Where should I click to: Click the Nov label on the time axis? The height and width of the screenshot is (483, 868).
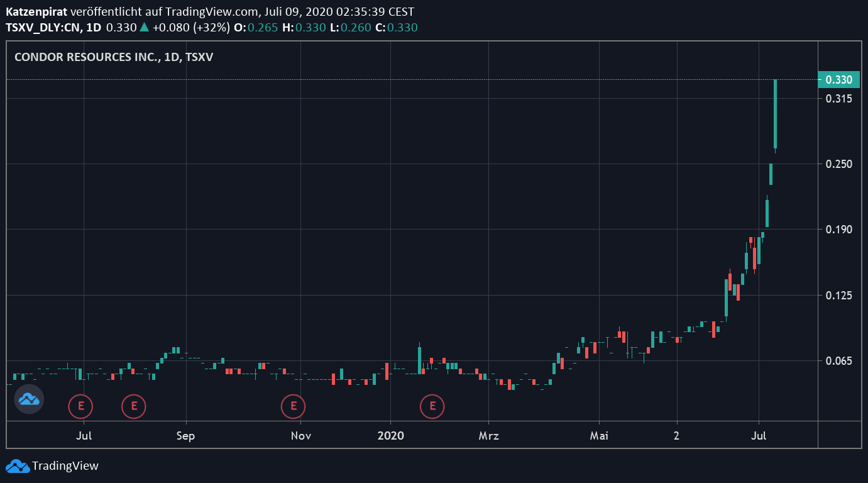(x=301, y=435)
